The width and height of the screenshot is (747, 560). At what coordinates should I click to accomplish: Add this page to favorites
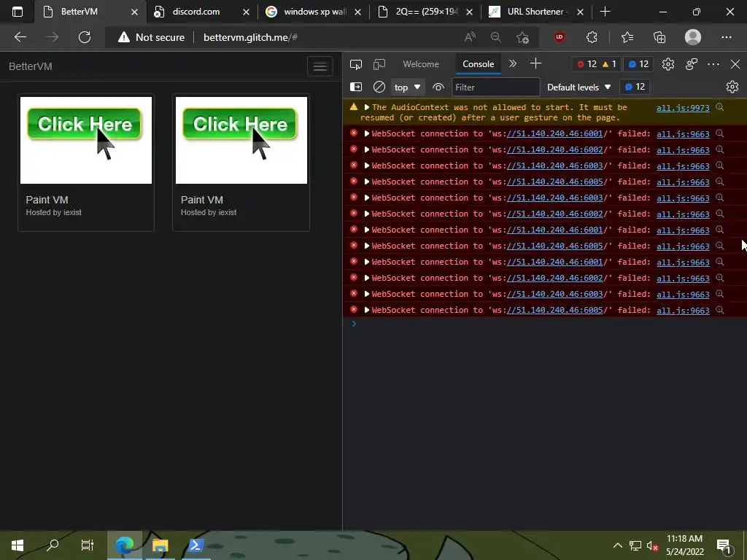[522, 37]
